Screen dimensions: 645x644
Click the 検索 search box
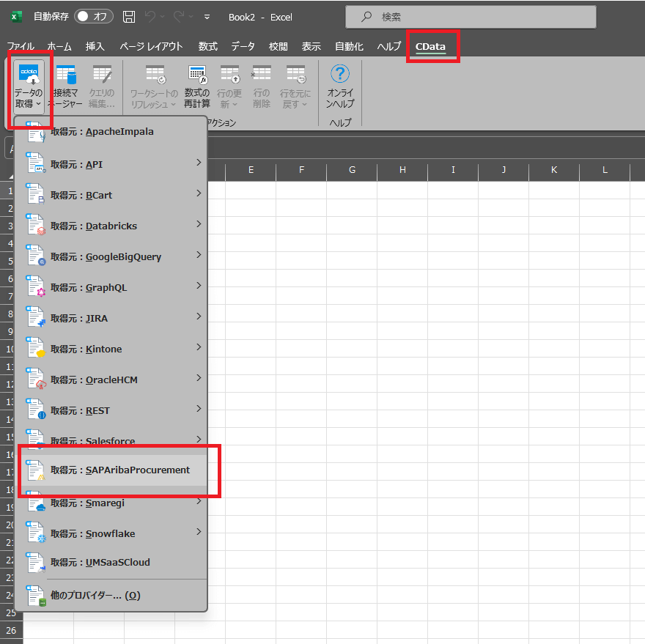click(x=471, y=17)
